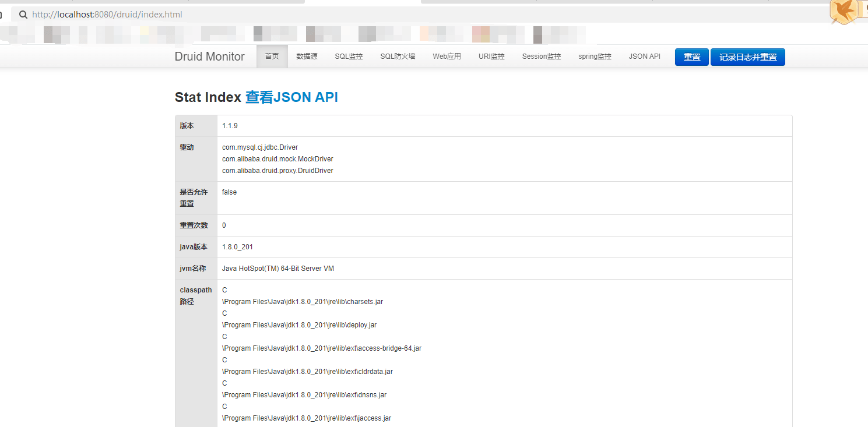Click the 重置次数 row label
This screenshot has height=427, width=868.
click(x=194, y=225)
